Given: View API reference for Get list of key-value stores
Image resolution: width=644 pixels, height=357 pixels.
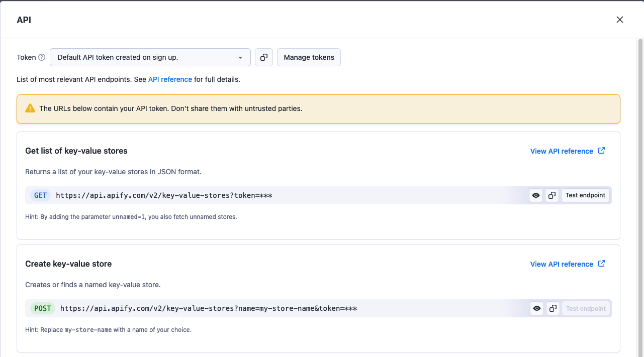Looking at the screenshot, I should coord(561,151).
